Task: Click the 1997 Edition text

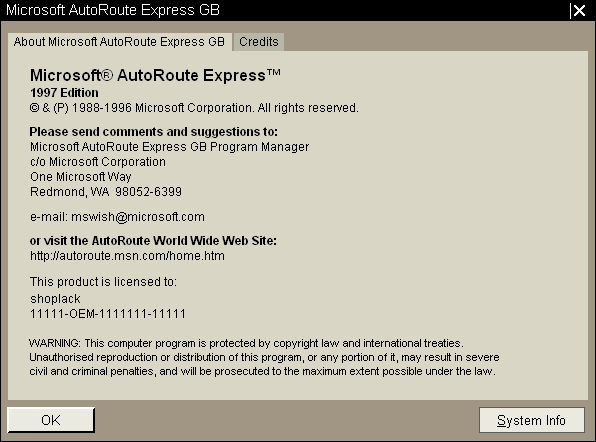Action: tap(64, 93)
